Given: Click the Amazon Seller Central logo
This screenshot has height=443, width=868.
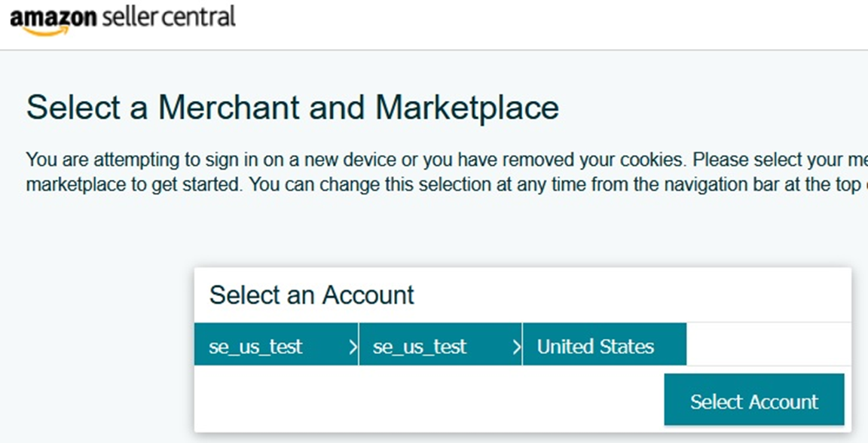Looking at the screenshot, I should pyautogui.click(x=123, y=20).
